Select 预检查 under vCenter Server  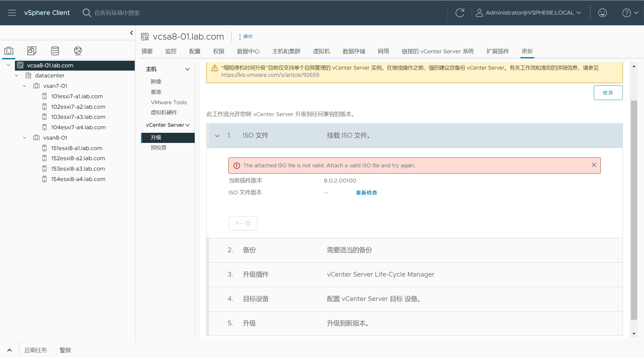[158, 148]
